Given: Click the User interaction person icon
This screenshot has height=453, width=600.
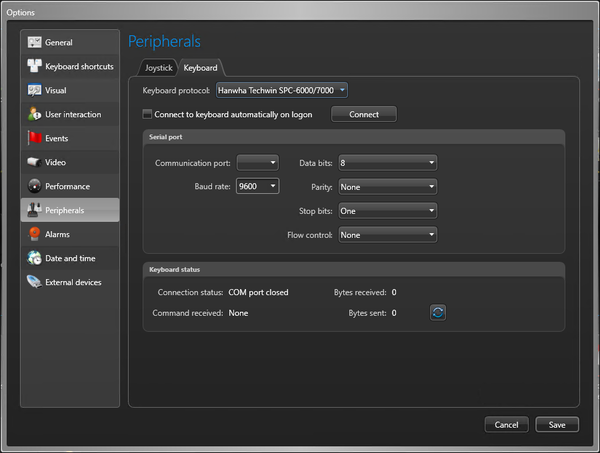Looking at the screenshot, I should click(34, 114).
